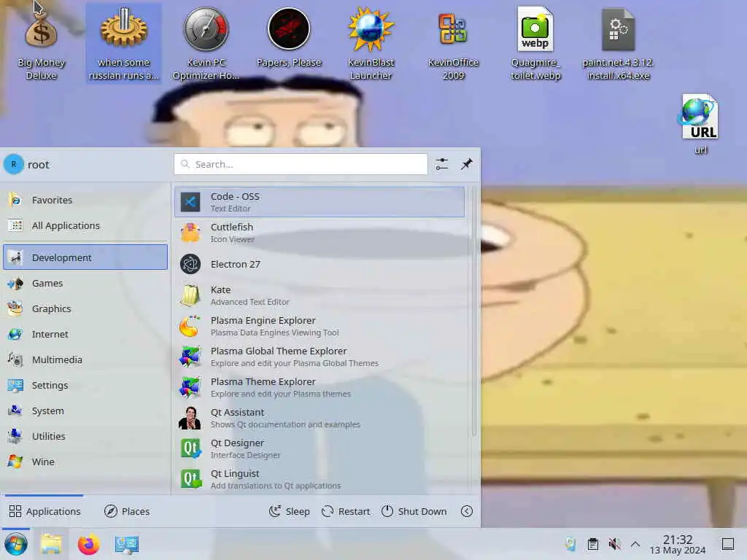This screenshot has width=747, height=560.
Task: Open Firefox from taskbar
Action: [x=88, y=544]
